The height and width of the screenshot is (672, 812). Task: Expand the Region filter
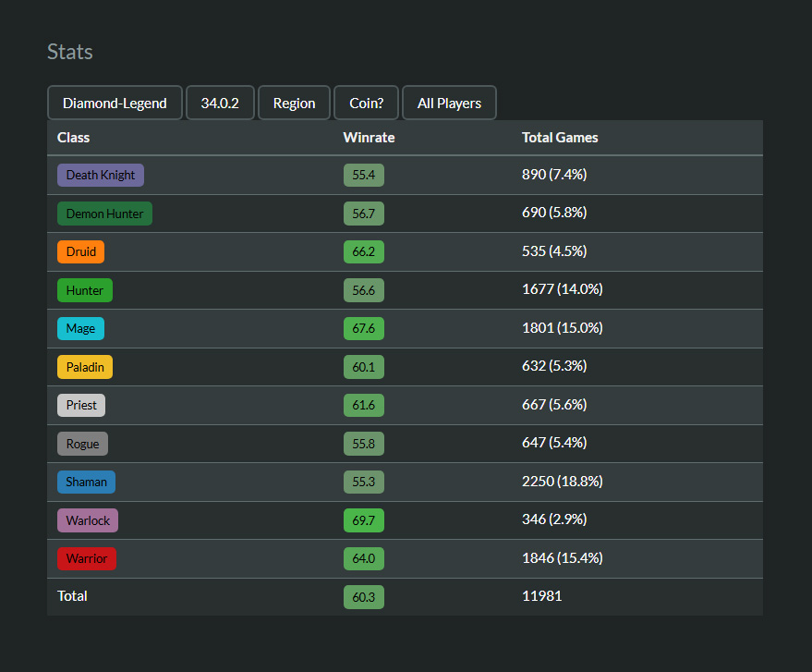[x=294, y=103]
